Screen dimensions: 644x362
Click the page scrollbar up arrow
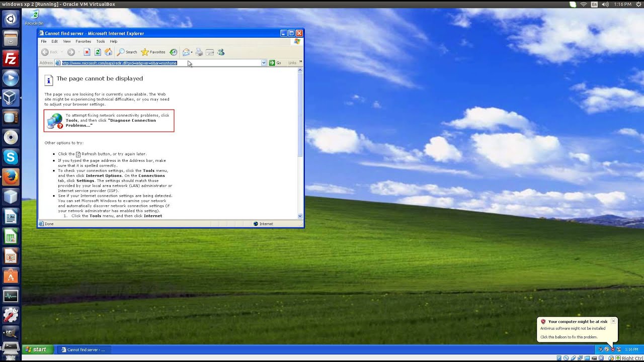pos(300,70)
